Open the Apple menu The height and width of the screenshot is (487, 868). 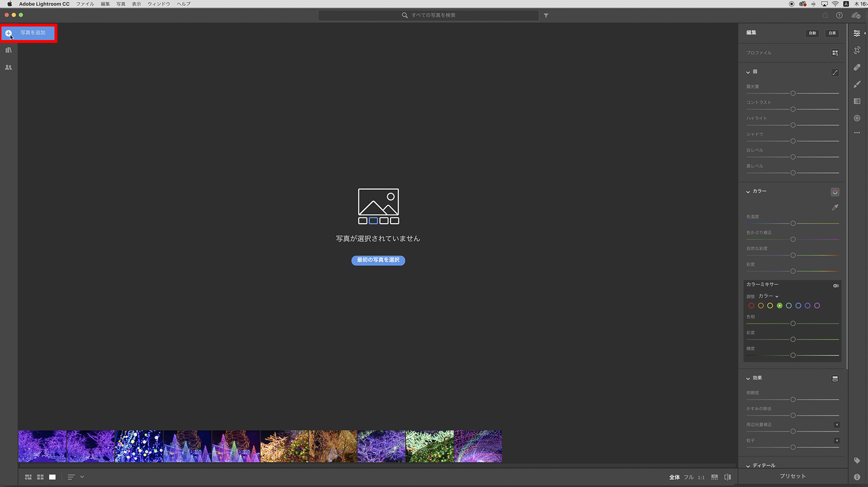click(10, 4)
